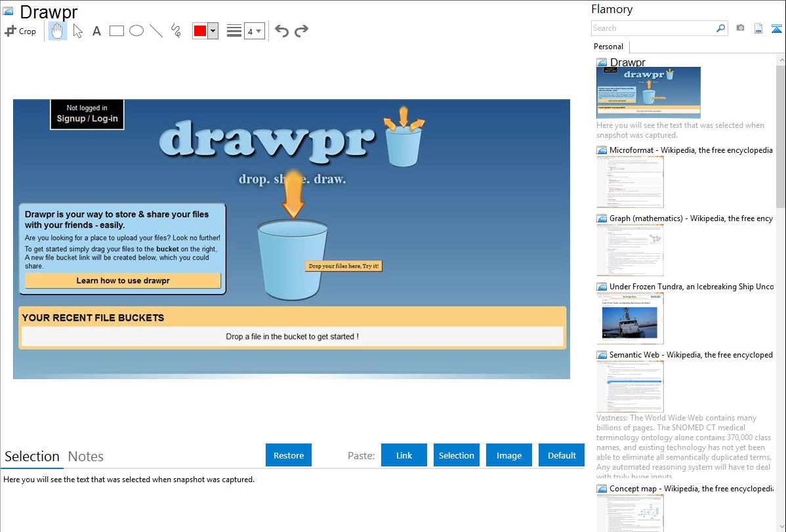Click 'Drop a file in the bucket' message
The width and height of the screenshot is (786, 532).
coord(292,337)
